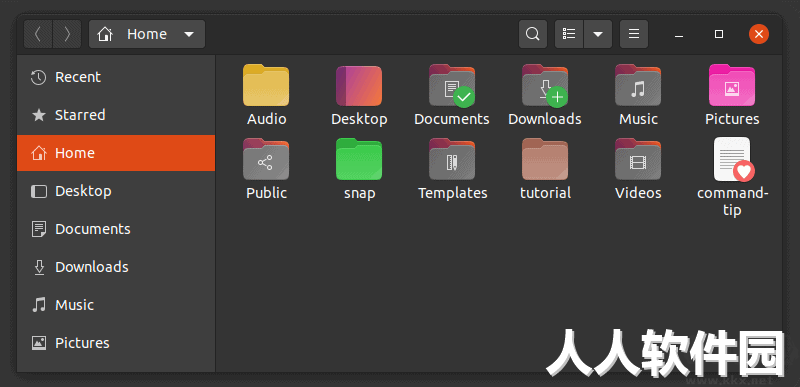Click the "command-tip" file name

coord(732,201)
